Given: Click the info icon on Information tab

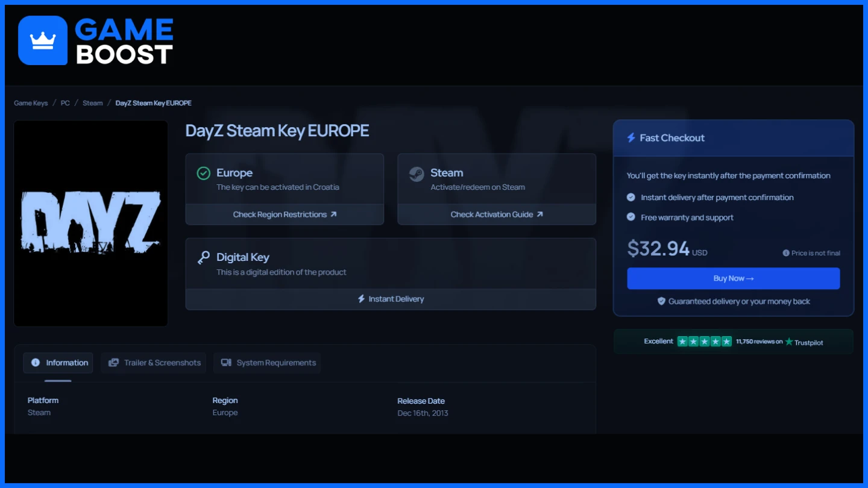Looking at the screenshot, I should 36,363.
